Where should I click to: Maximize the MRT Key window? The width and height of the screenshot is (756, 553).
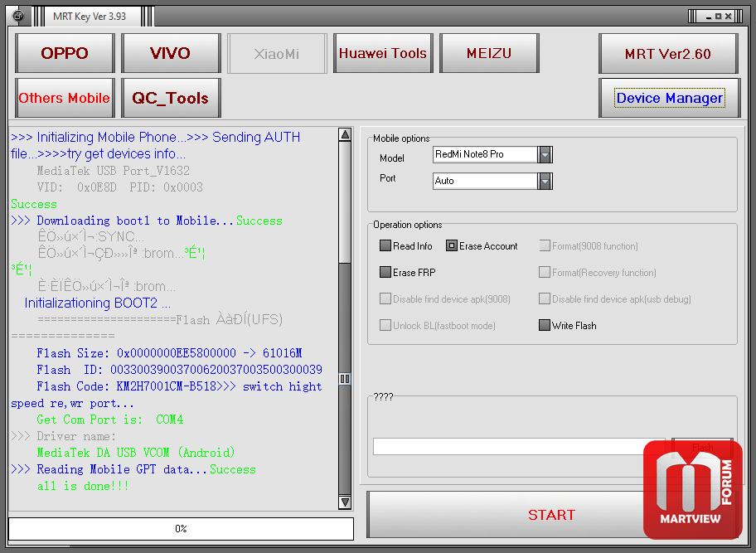coord(719,17)
